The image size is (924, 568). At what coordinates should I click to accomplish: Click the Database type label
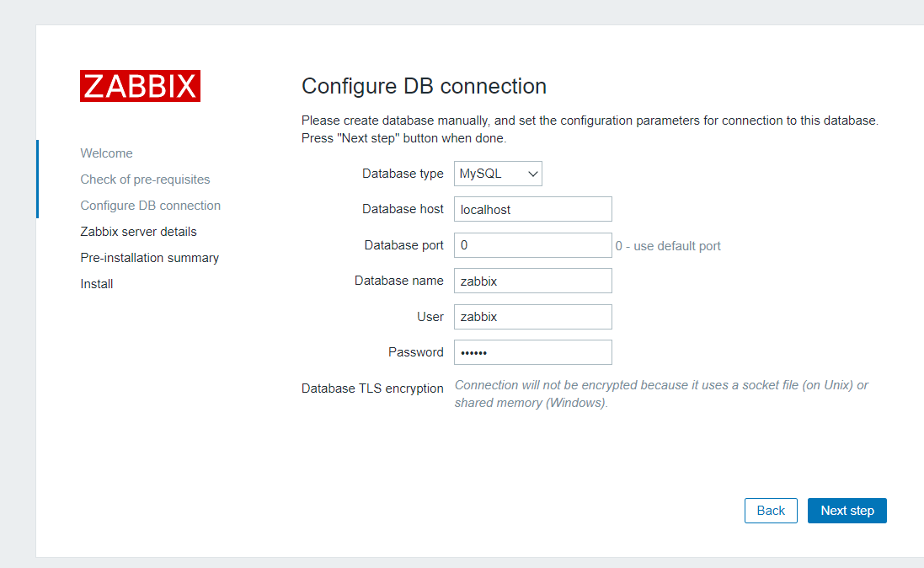coord(403,174)
